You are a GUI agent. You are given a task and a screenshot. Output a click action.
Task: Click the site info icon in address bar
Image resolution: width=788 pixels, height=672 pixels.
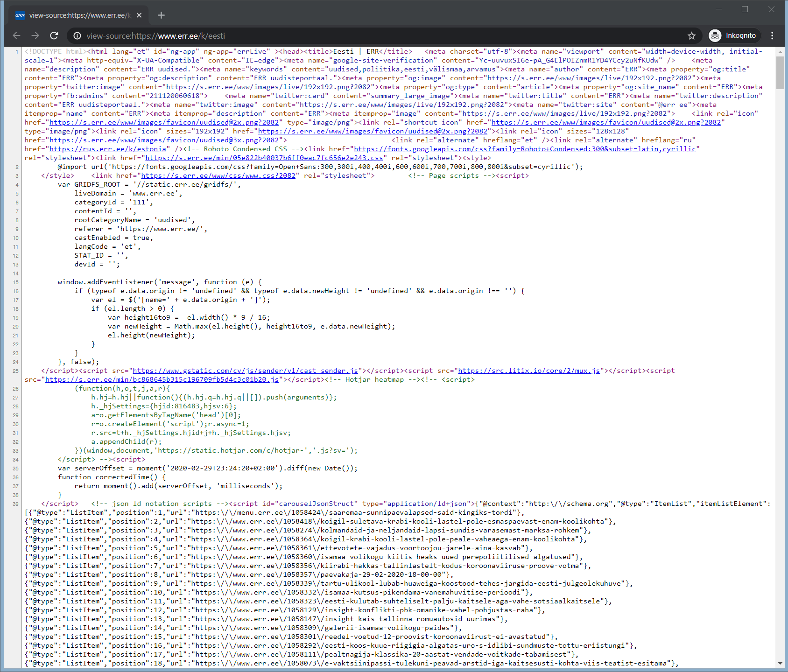(77, 36)
